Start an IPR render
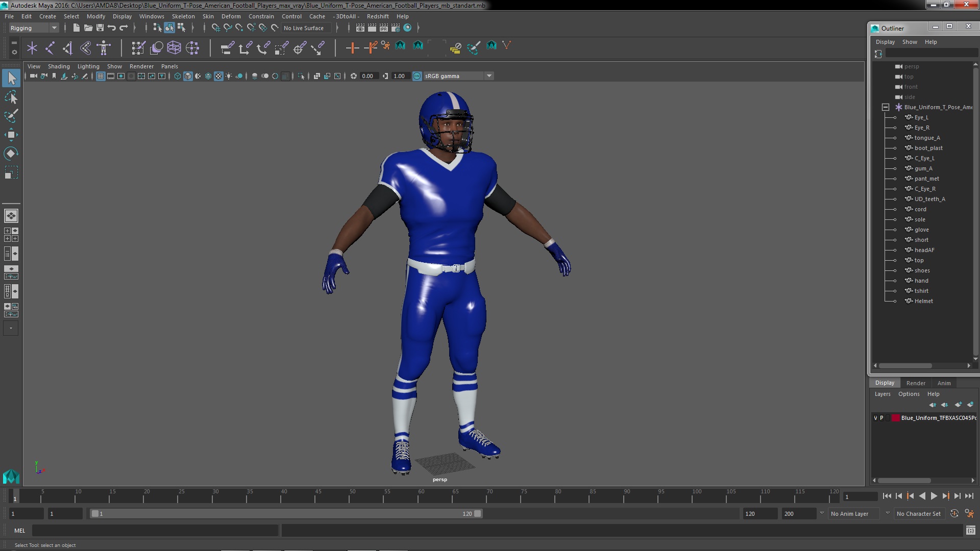This screenshot has height=551, width=980. point(383,28)
